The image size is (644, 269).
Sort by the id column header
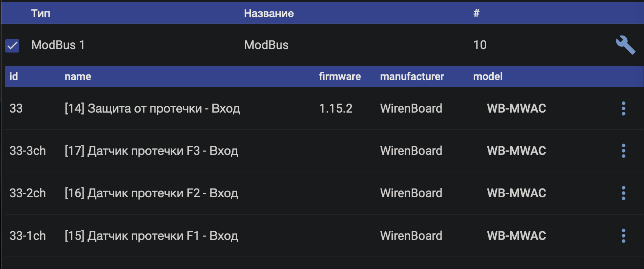[x=14, y=76]
